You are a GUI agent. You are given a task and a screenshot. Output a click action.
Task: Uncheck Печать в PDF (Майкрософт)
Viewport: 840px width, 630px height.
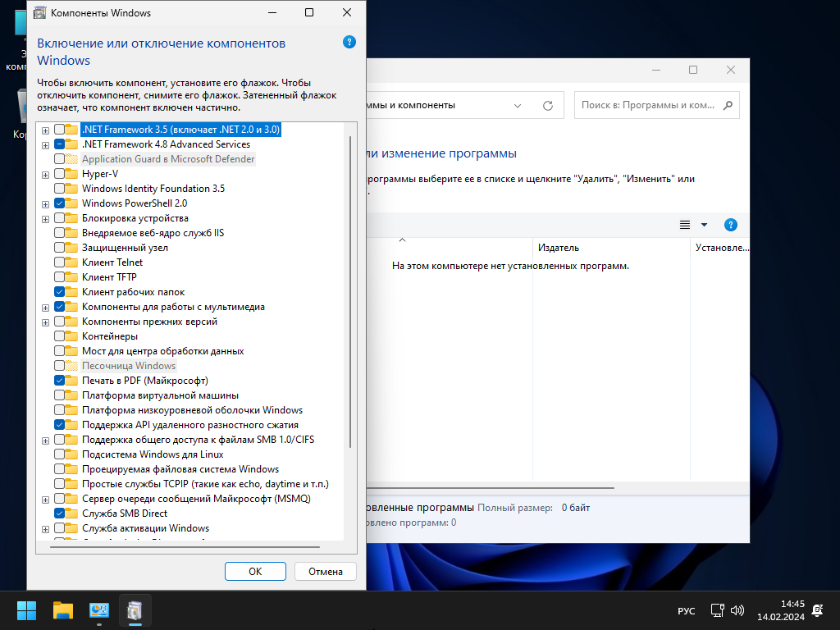[x=60, y=381]
